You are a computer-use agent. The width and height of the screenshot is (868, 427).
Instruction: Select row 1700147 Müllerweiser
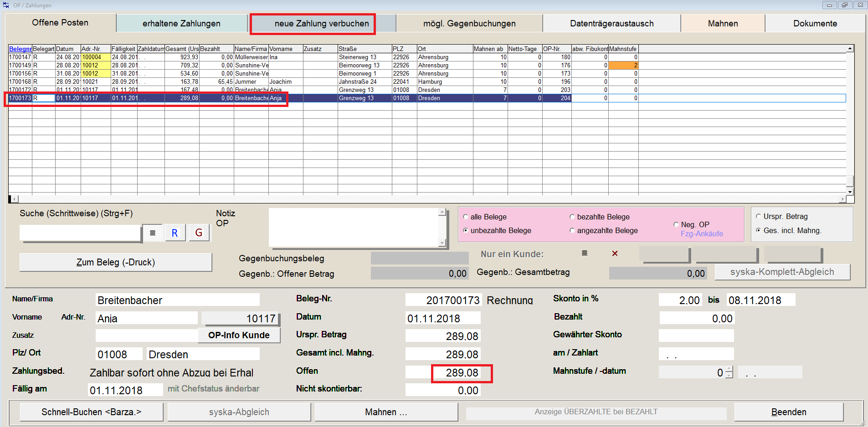427,57
